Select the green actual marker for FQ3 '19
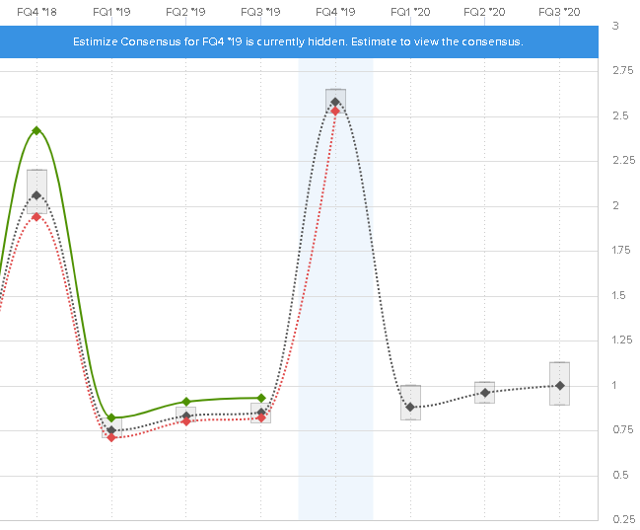 [261, 398]
